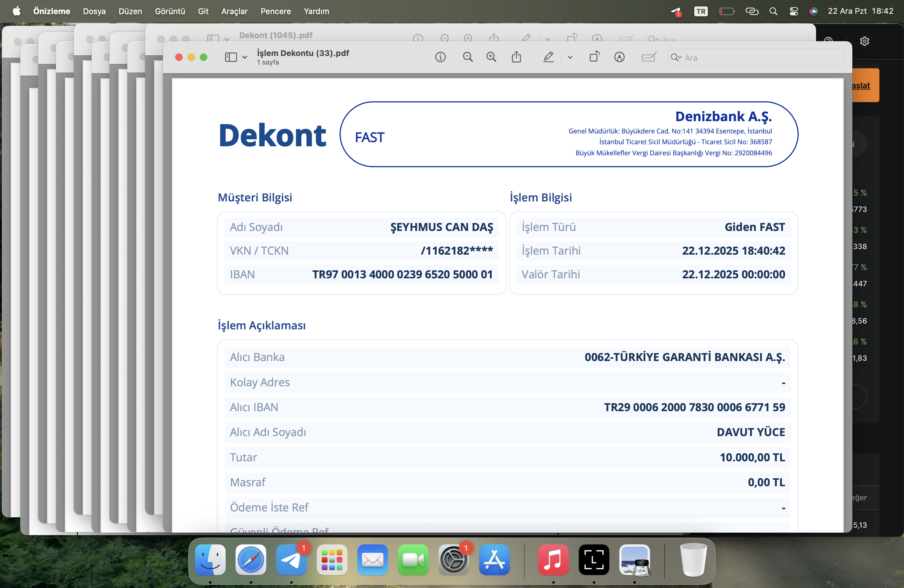Image resolution: width=904 pixels, height=588 pixels.
Task: Open Launchpad from the Dock
Action: [x=332, y=559]
